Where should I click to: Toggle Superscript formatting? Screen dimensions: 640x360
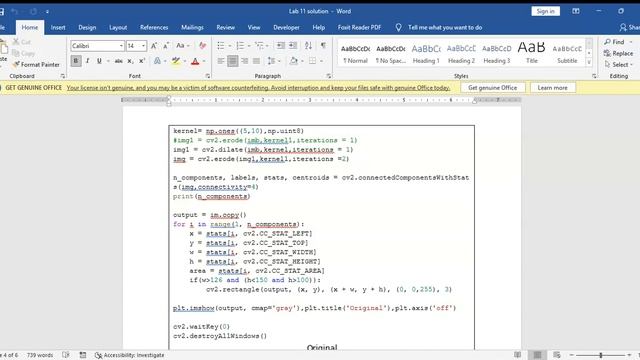click(x=142, y=61)
